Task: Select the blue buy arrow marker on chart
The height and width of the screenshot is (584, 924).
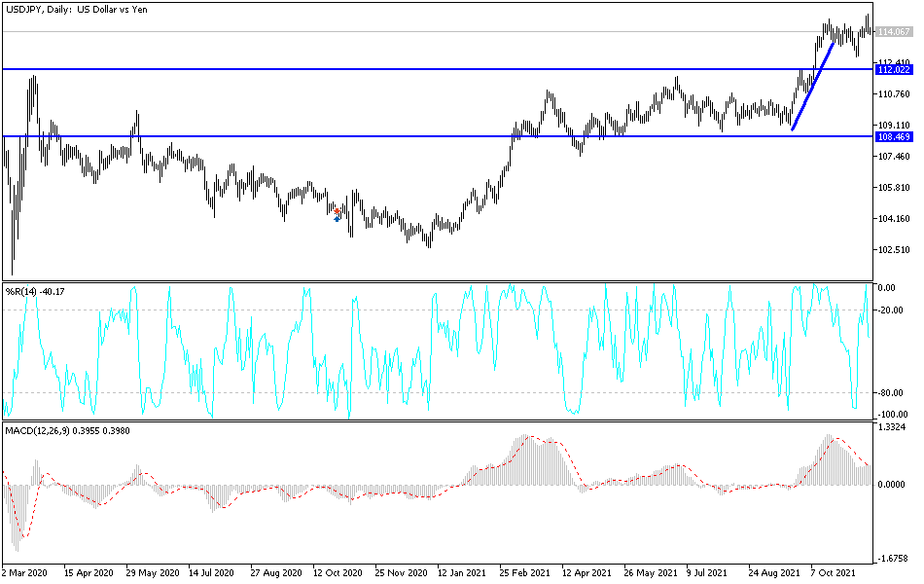Action: [x=337, y=219]
